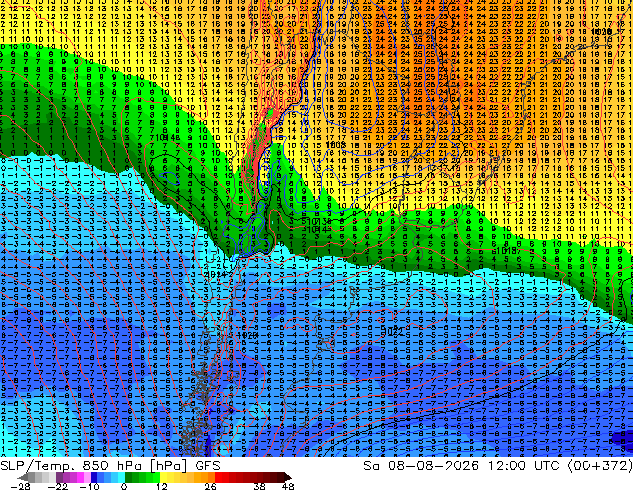Click the '12' legend label
Screen dimensions: 634x490
(x=162, y=486)
